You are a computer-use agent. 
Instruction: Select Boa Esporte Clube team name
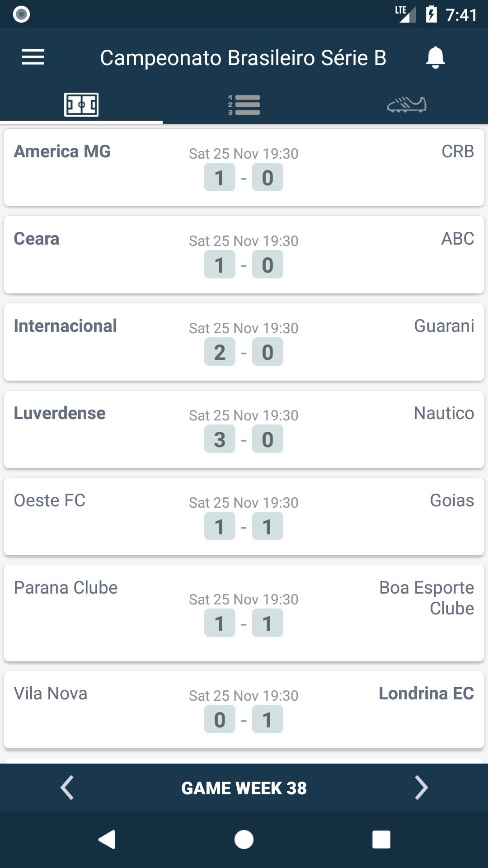(427, 598)
